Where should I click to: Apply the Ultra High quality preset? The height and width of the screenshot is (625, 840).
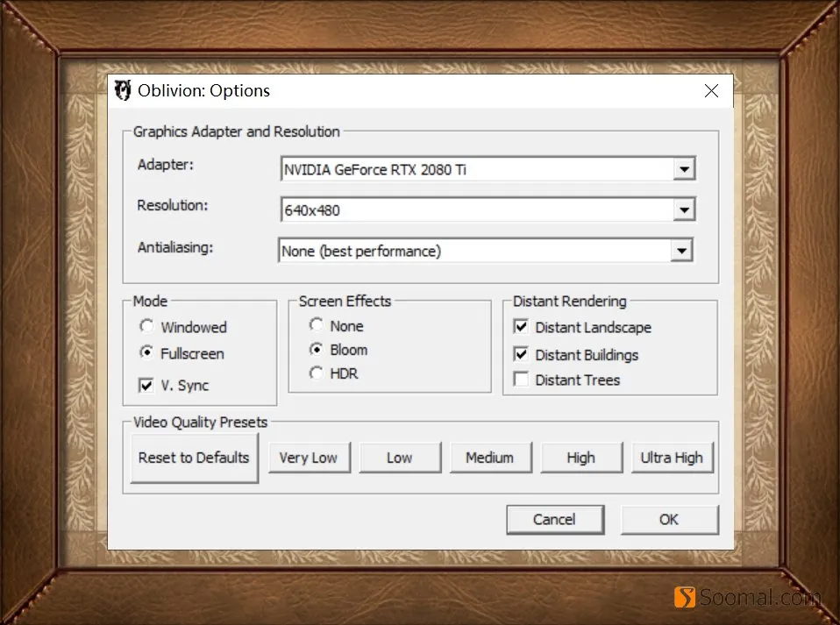click(x=673, y=458)
